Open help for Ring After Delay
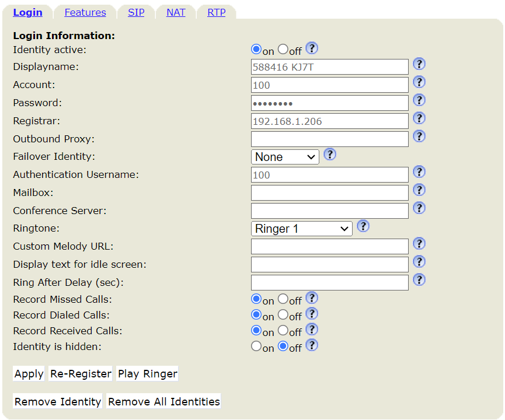The height and width of the screenshot is (420, 505). 419,279
